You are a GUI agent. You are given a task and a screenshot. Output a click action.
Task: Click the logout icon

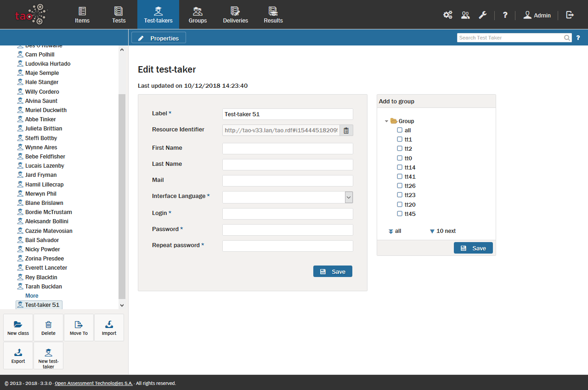[570, 15]
